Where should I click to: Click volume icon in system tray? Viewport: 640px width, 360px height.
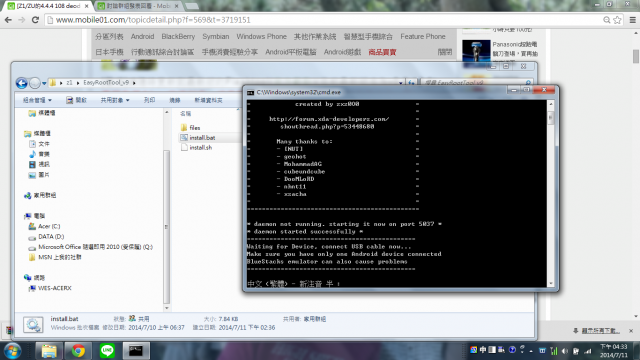point(565,351)
